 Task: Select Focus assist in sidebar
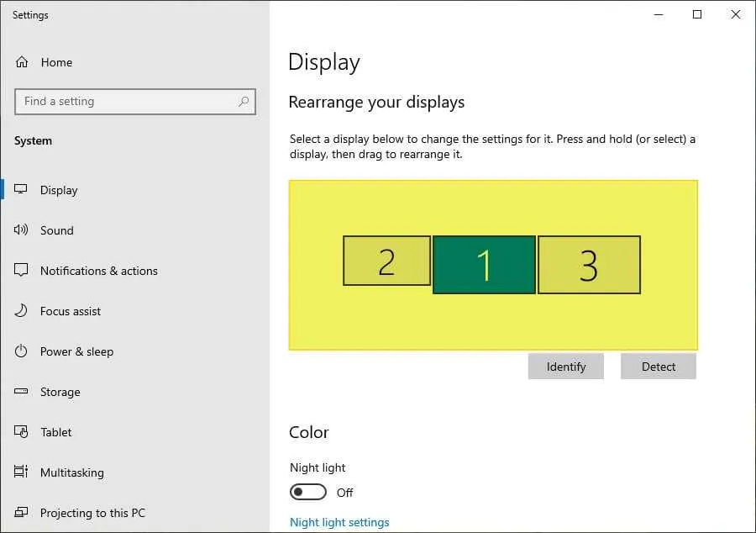coord(71,311)
